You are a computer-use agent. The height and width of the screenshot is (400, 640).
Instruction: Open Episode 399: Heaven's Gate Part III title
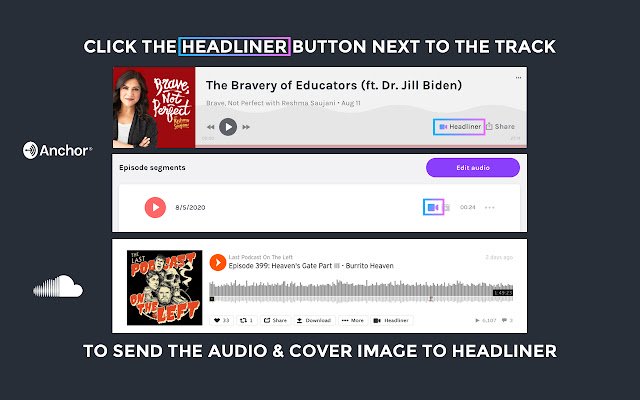click(311, 266)
